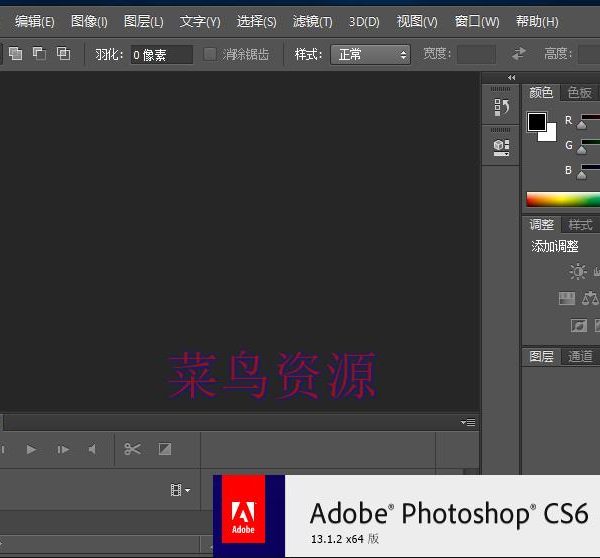The height and width of the screenshot is (558, 600).
Task: Click the 羽化 feather input field
Action: pos(161,54)
